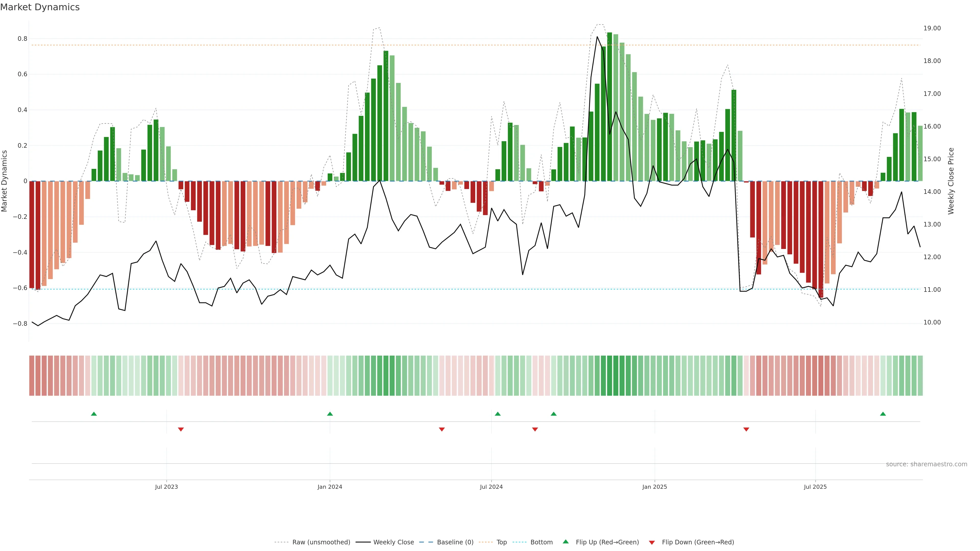Click the Flip Up legend triangle icon

coord(566,542)
